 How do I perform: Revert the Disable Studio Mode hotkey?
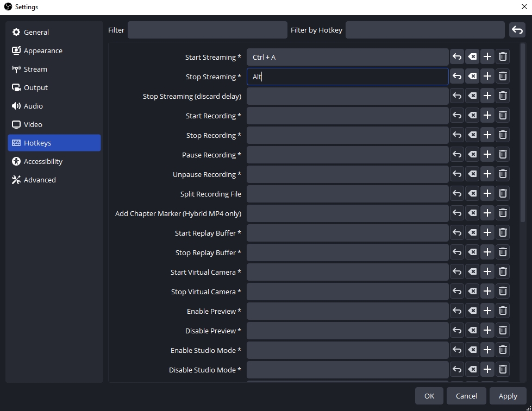coord(457,370)
